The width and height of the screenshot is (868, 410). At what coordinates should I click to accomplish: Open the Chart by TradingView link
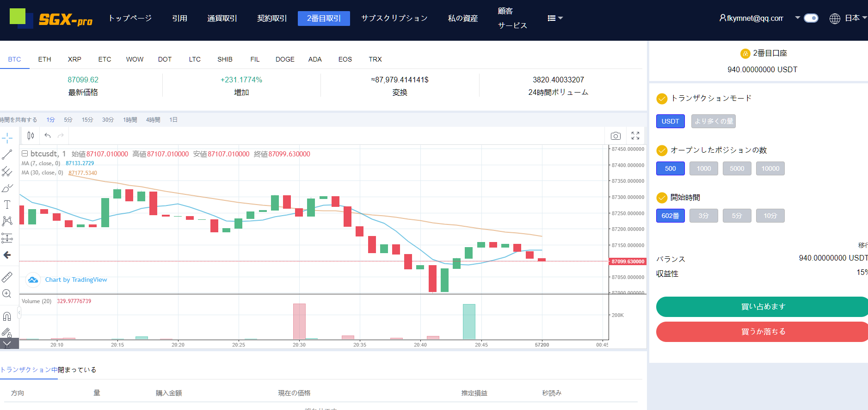pos(76,280)
